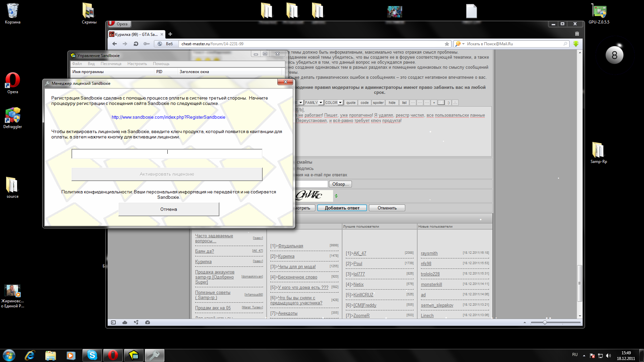
Task: Open the password wand key icon
Action: tap(147, 44)
